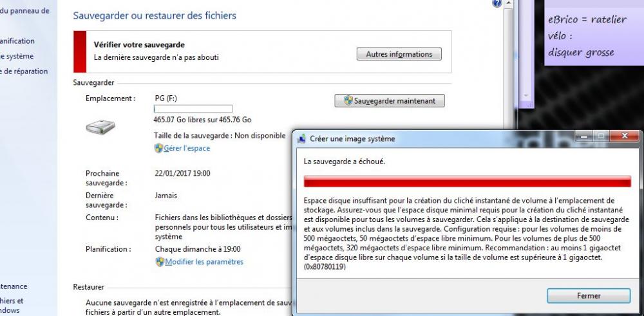Click the Créer une image système title icon
This screenshot has width=644, height=316.
301,139
